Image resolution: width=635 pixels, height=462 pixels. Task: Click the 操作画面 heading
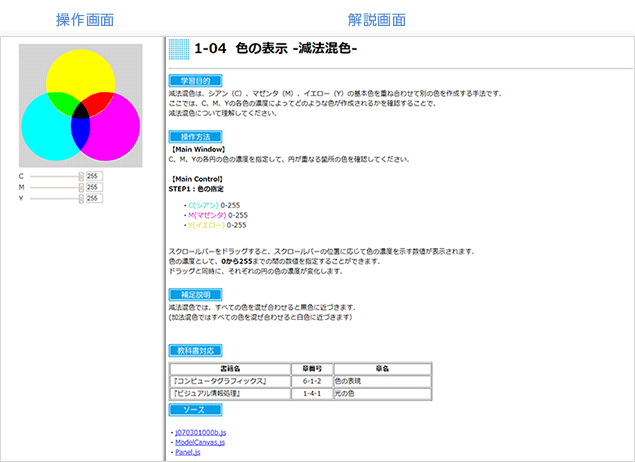[x=85, y=20]
